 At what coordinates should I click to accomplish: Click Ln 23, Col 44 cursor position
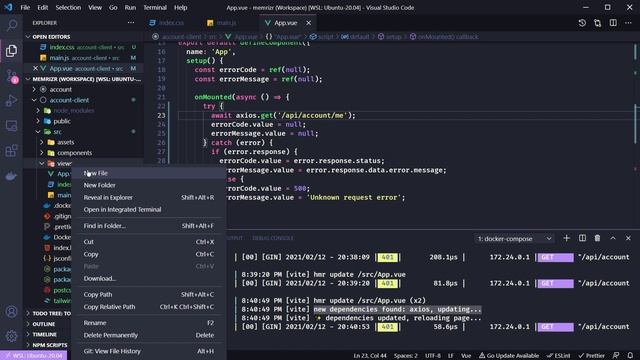point(370,356)
